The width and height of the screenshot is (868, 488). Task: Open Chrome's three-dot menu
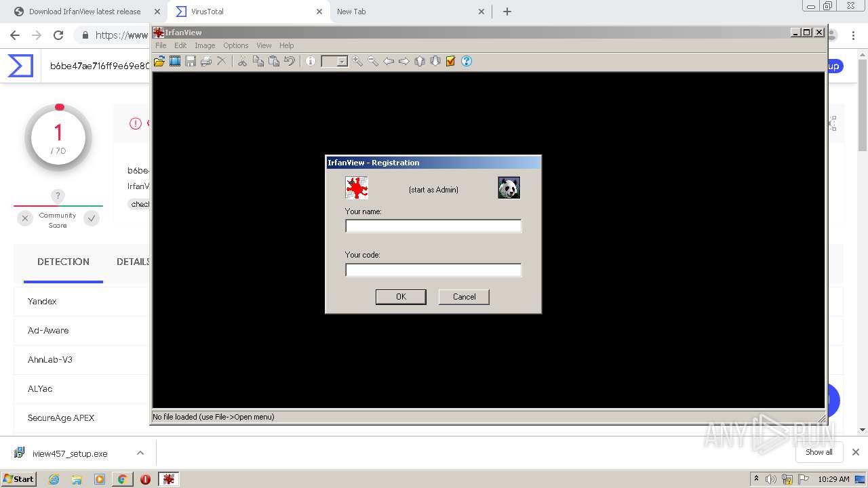[x=853, y=35]
